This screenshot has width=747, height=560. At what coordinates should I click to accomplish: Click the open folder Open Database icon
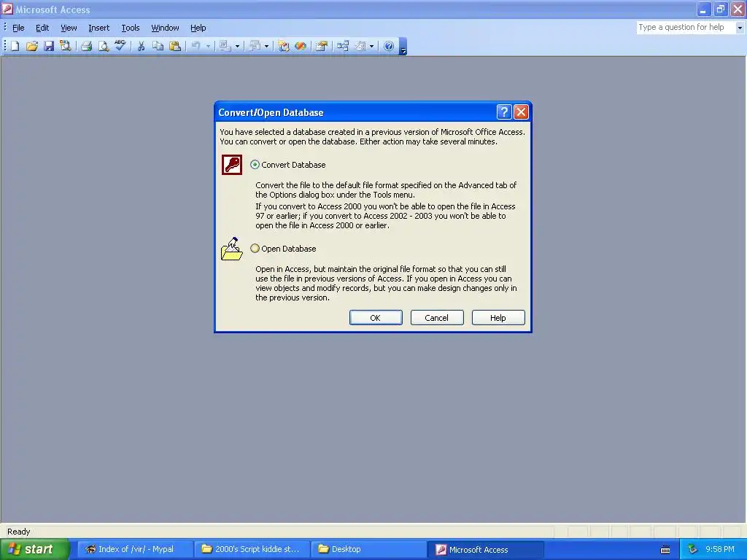pyautogui.click(x=232, y=249)
